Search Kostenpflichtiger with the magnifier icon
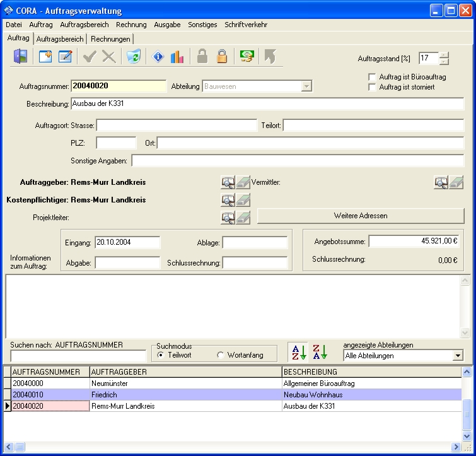Viewport: 476px width, 456px height. click(x=228, y=200)
